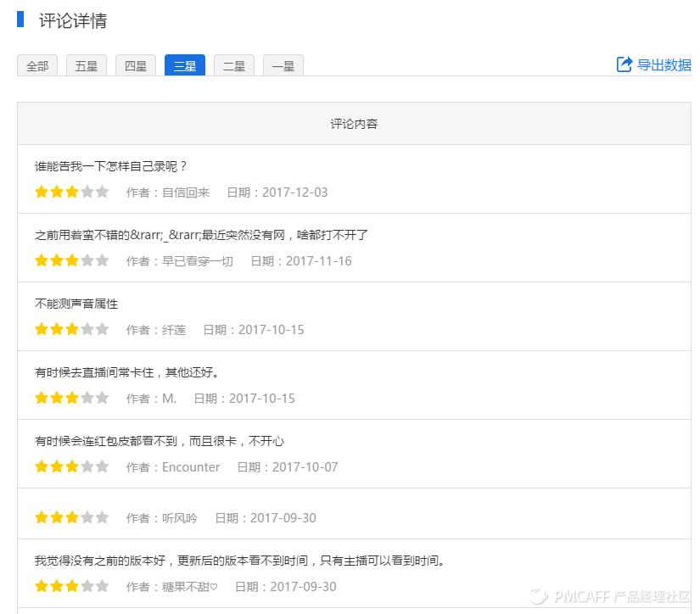Switch to the 二星 reviews tab
The width and height of the screenshot is (700, 614).
pos(233,65)
